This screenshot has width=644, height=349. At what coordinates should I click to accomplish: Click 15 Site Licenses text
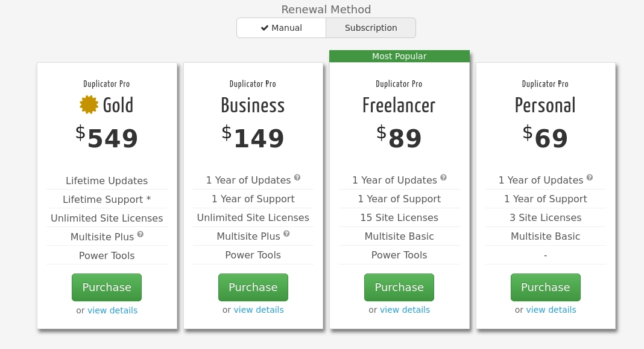399,218
